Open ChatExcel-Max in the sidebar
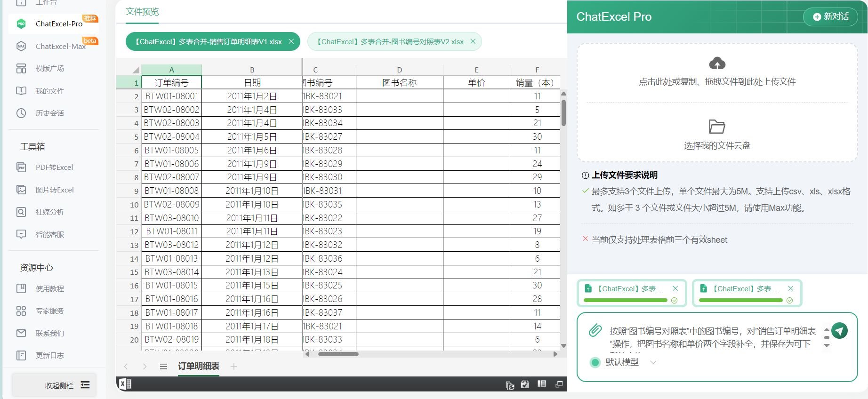This screenshot has width=868, height=399. 60,46
